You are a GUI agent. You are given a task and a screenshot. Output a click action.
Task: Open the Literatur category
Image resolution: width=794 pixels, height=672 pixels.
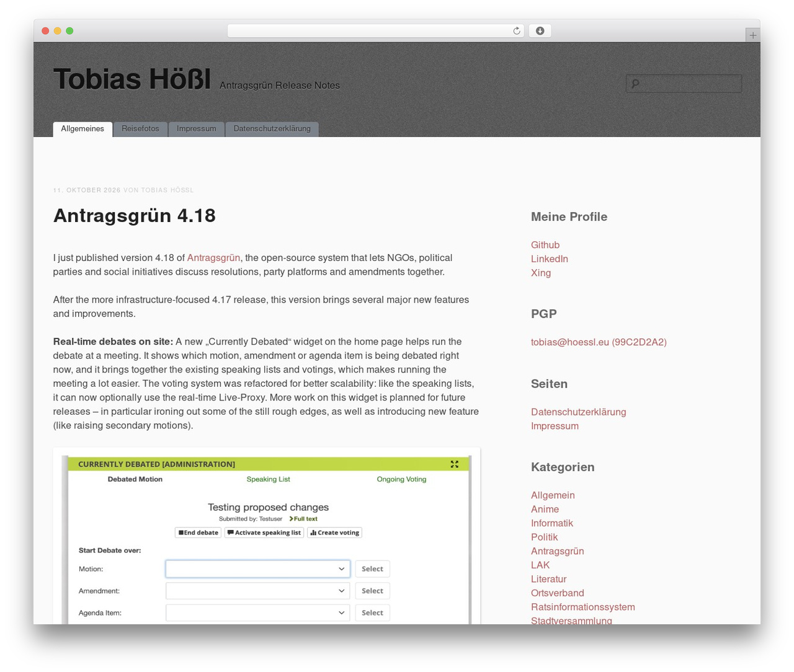(548, 579)
